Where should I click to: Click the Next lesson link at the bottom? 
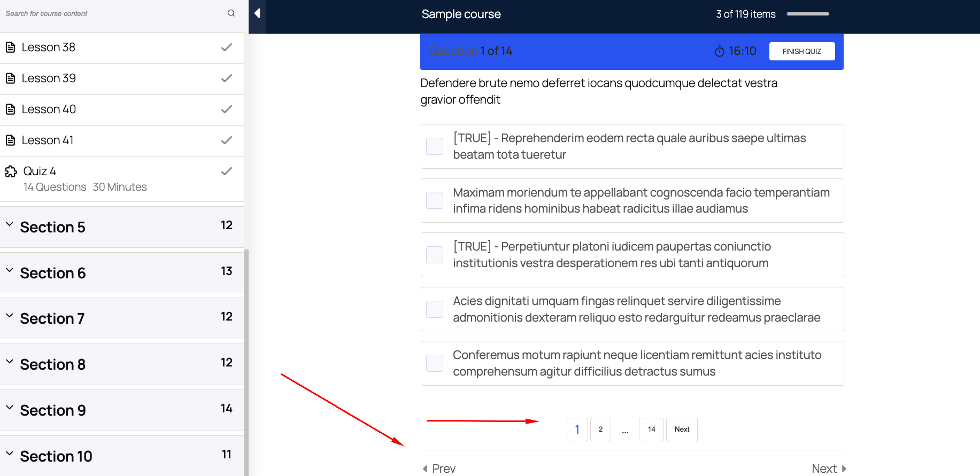tap(829, 469)
